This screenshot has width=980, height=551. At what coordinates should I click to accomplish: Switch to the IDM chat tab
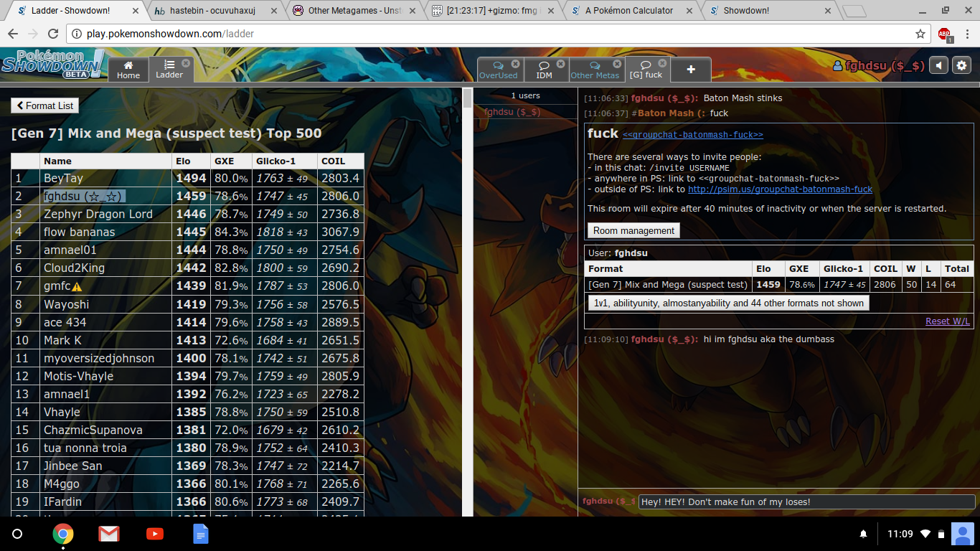pyautogui.click(x=544, y=70)
